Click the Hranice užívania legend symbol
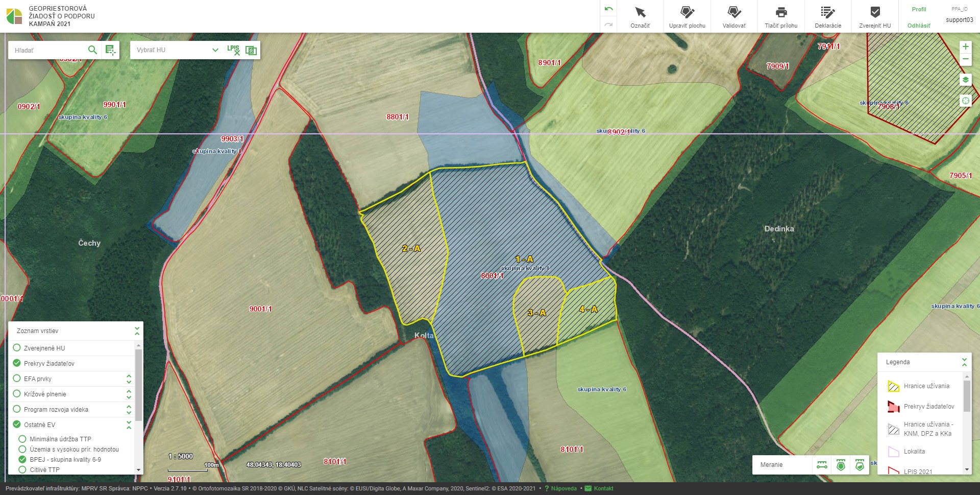This screenshot has width=980, height=495. 893,386
